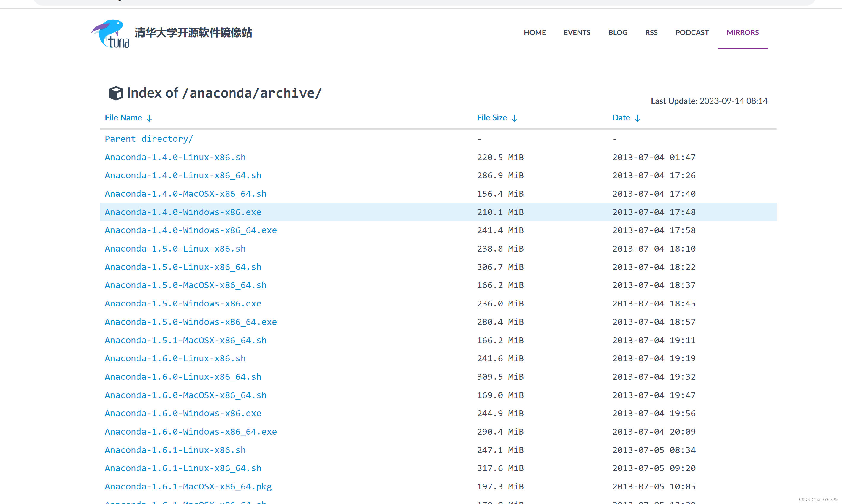Open the PODCAST nav item
The height and width of the screenshot is (504, 842).
pyautogui.click(x=692, y=32)
